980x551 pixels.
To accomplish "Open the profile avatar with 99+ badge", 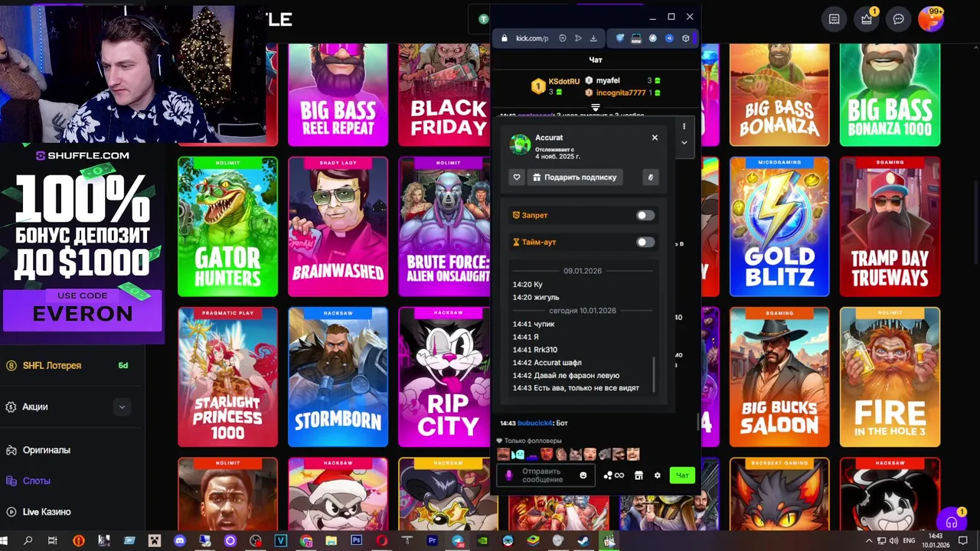I will pos(931,19).
